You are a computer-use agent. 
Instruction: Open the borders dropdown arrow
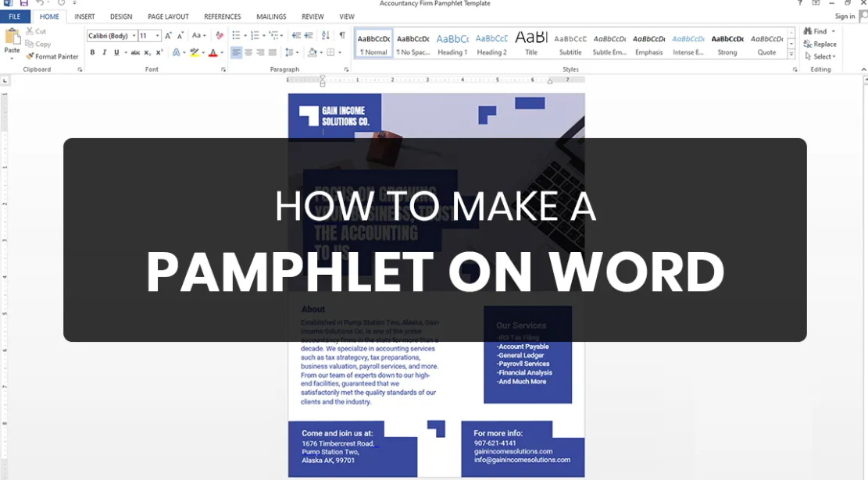pyautogui.click(x=339, y=53)
